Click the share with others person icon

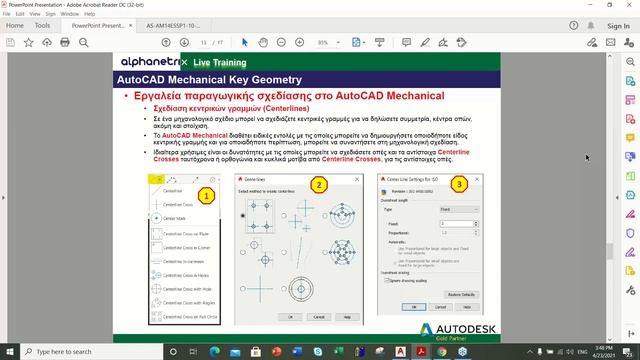pos(629,42)
